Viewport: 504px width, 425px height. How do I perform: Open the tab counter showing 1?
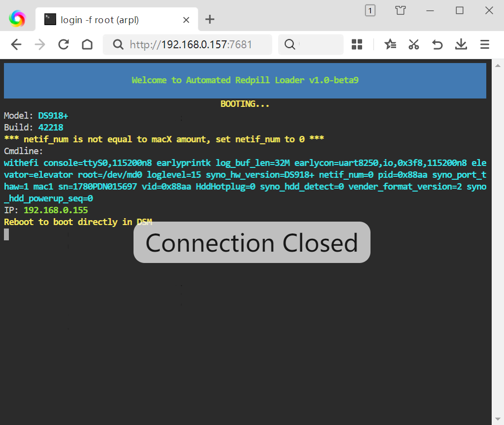pos(370,11)
